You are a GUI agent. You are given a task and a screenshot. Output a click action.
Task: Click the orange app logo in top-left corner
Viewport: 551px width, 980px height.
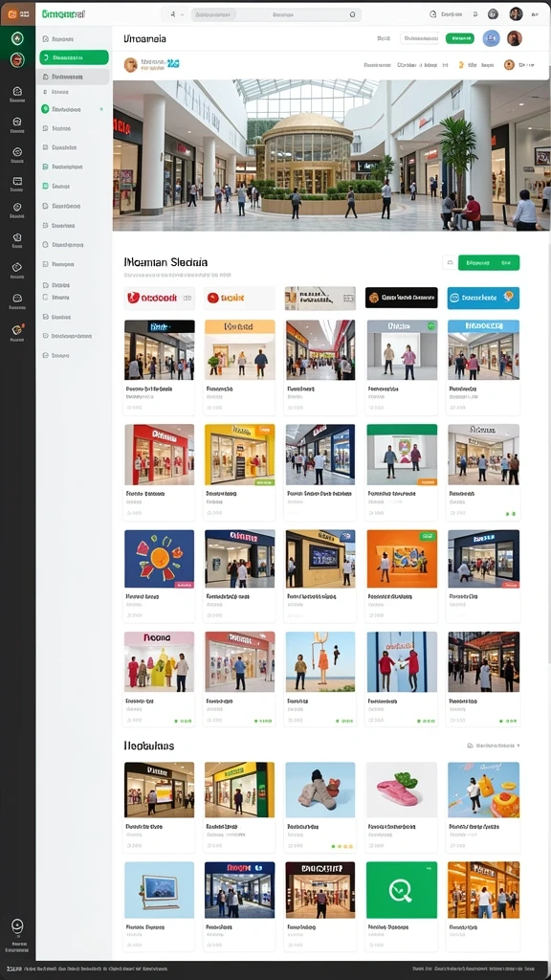tap(12, 13)
